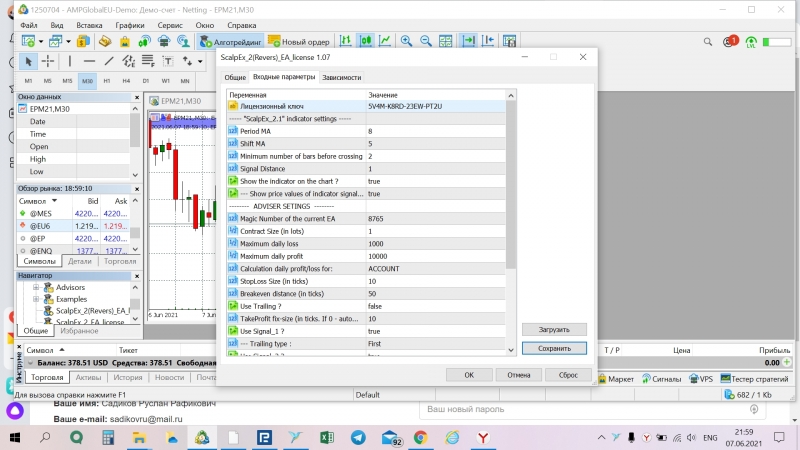Select M5 timeframe
This screenshot has width=800, height=450.
(47, 81)
